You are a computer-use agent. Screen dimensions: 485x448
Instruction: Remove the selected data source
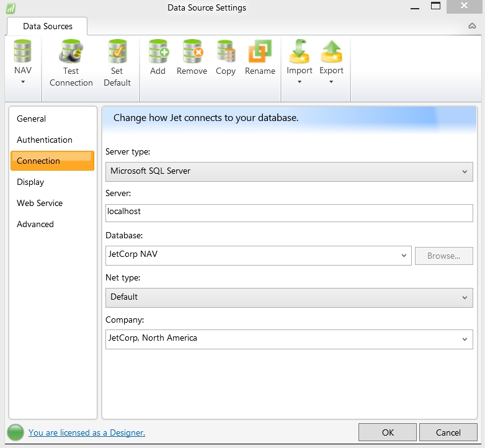[x=192, y=58]
